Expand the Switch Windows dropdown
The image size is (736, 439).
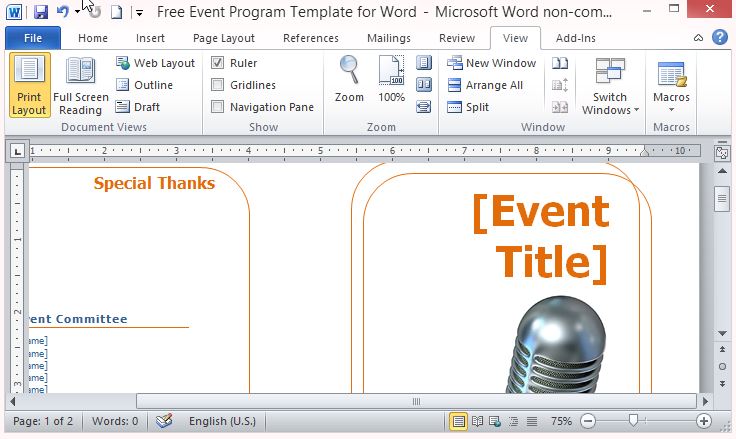pos(610,87)
